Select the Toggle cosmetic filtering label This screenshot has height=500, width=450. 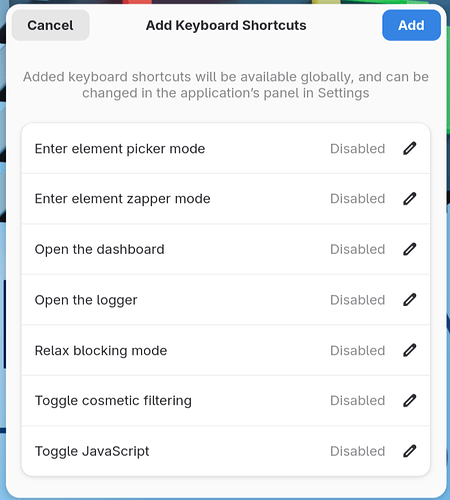(113, 401)
